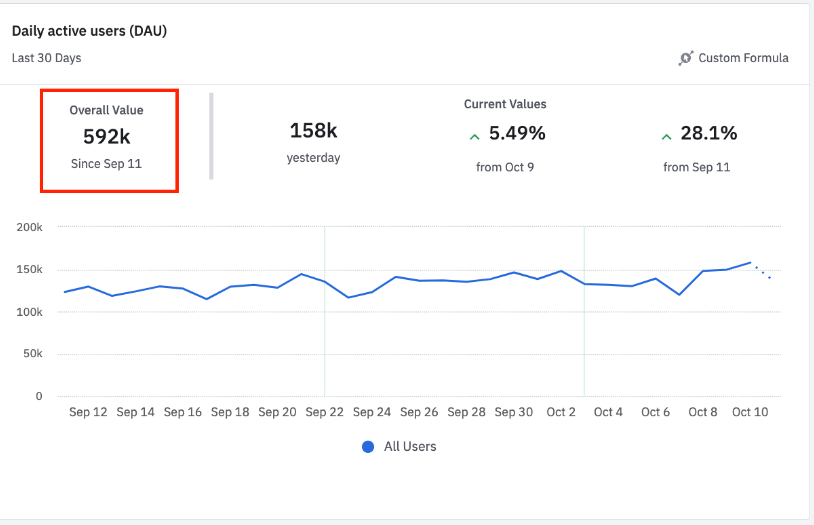Click the gray vertical divider bar

pyautogui.click(x=210, y=136)
